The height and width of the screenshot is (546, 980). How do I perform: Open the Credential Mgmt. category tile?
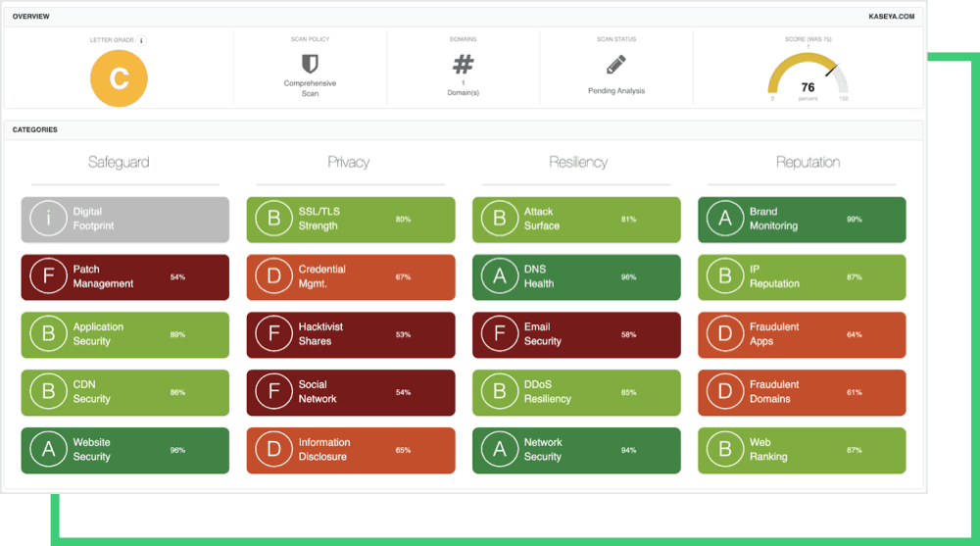pos(351,277)
